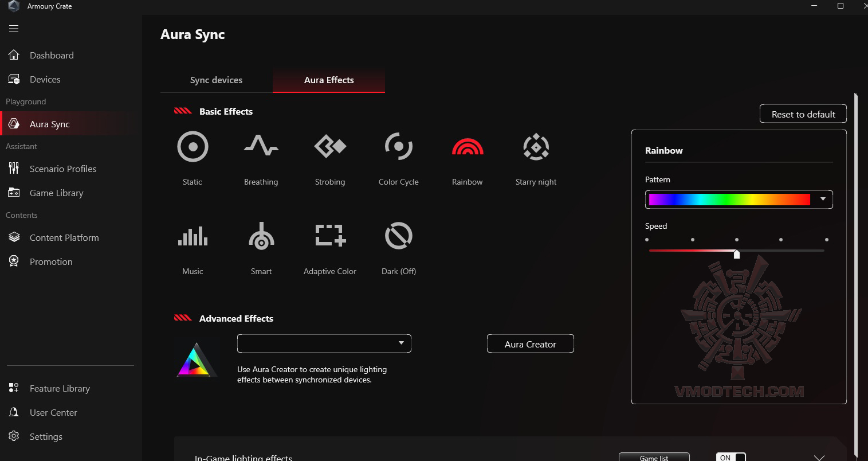This screenshot has height=461, width=868.
Task: Minimize the Armoury Crate window
Action: pos(814,6)
